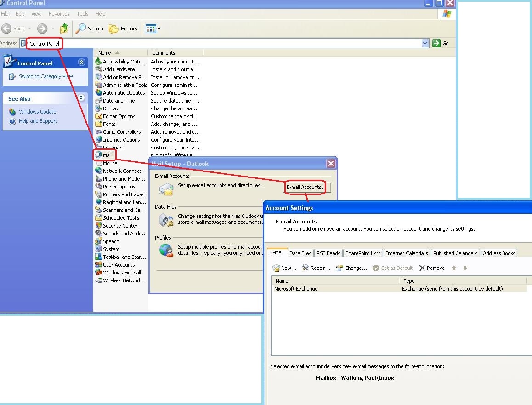532x405 pixels.
Task: Open the Windows Update link
Action: tap(37, 112)
